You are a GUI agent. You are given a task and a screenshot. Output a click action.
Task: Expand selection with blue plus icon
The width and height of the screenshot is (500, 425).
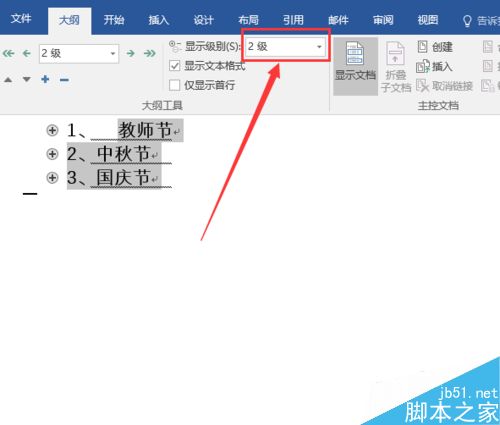[45, 79]
